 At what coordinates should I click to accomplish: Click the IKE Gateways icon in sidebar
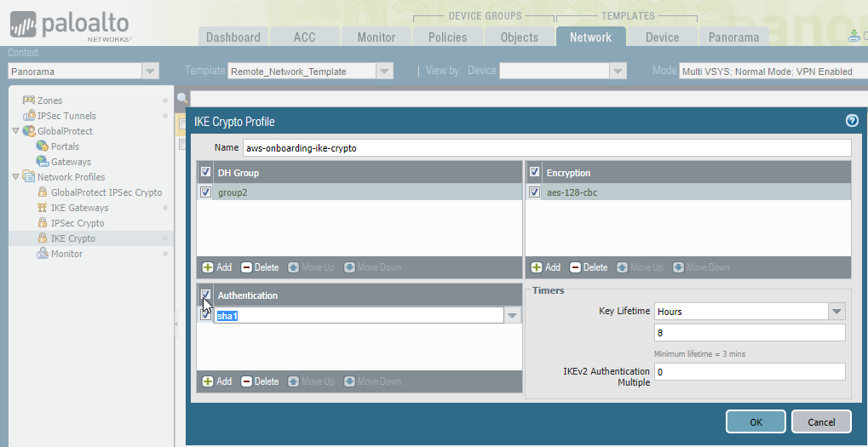pos(42,208)
